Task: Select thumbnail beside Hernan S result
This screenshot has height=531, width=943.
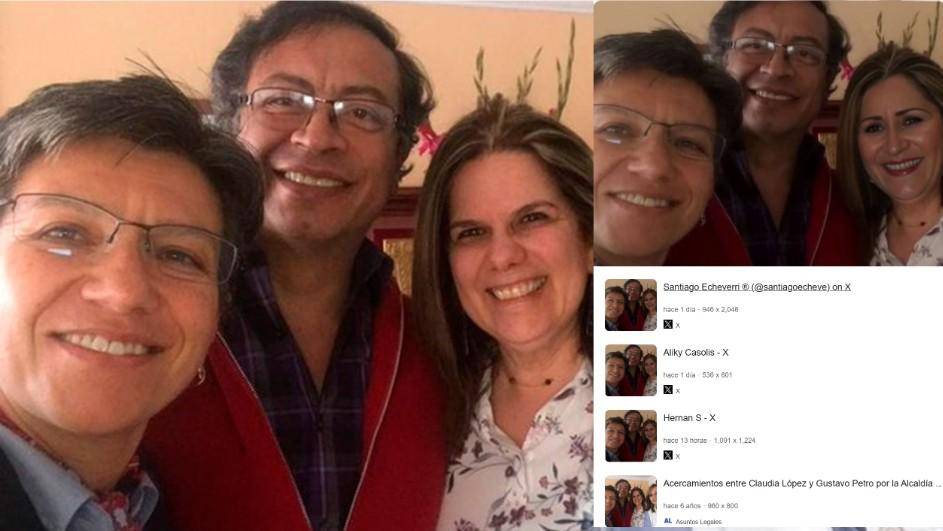Action: pos(630,436)
